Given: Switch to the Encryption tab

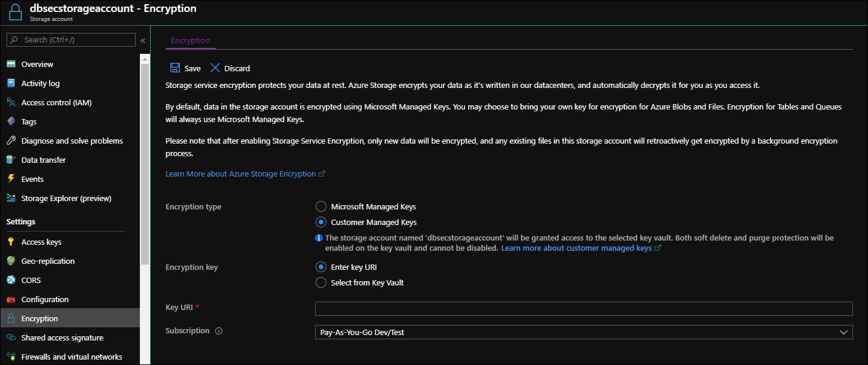Looking at the screenshot, I should [x=191, y=40].
